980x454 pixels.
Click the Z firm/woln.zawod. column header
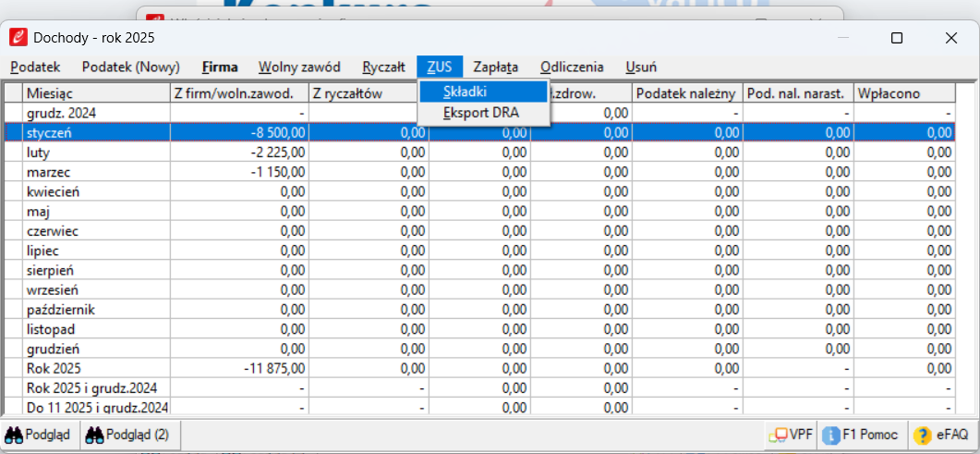[x=239, y=93]
